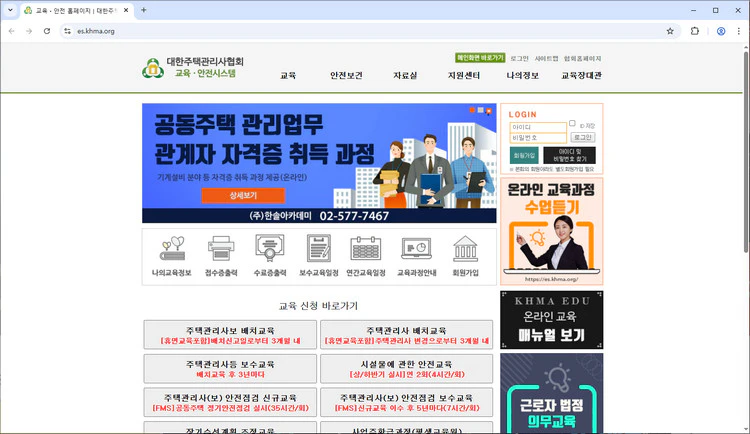
Task: Select the first banner slide indicator
Action: tap(472, 110)
